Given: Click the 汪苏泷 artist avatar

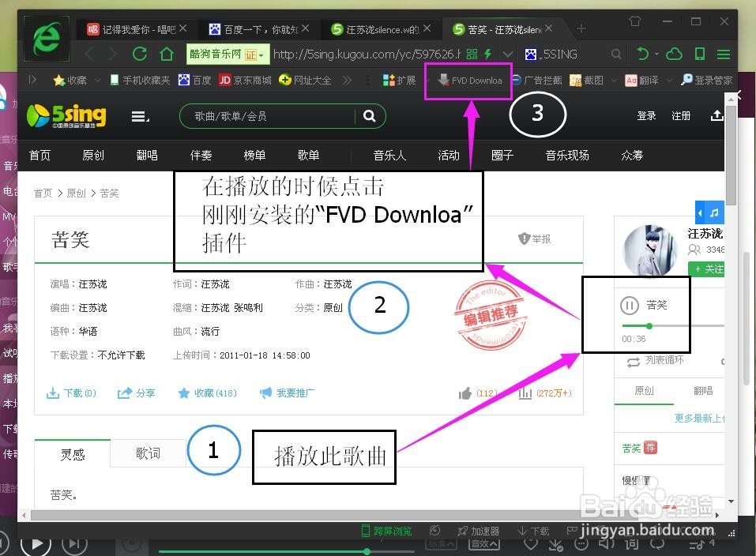Looking at the screenshot, I should point(651,251).
